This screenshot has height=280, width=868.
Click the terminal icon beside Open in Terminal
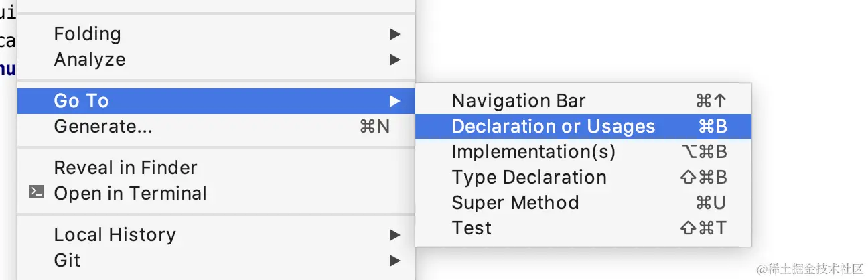coord(37,193)
